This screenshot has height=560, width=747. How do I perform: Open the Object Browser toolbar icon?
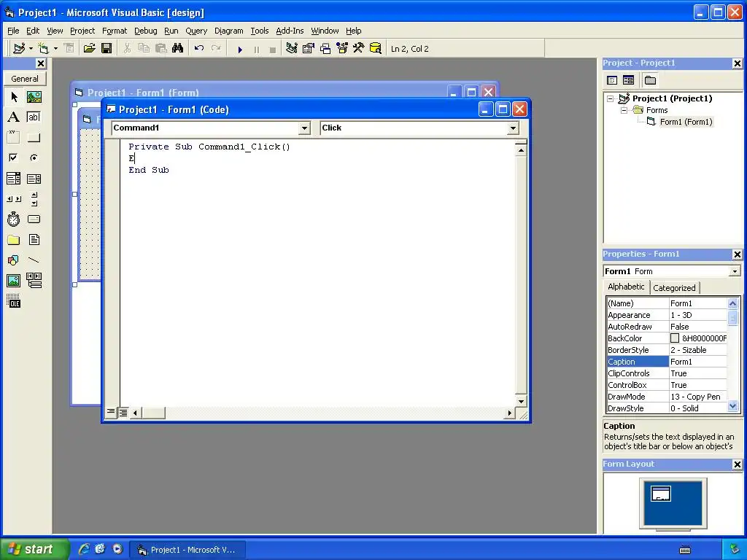(x=342, y=49)
